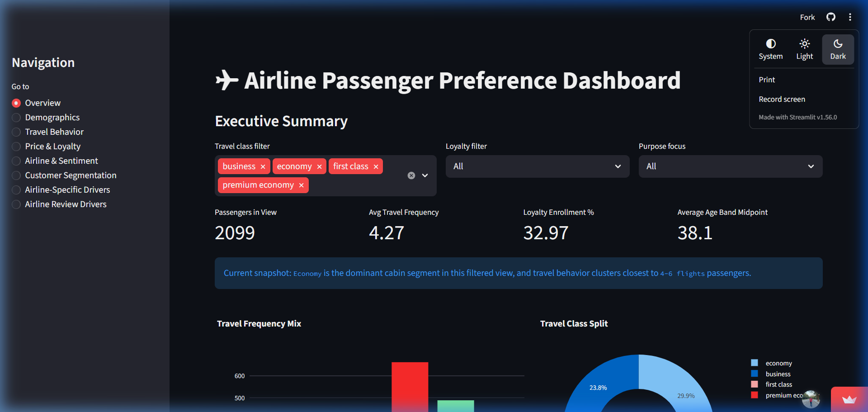
Task: Expand the travel class filter dropdown
Action: click(x=425, y=175)
